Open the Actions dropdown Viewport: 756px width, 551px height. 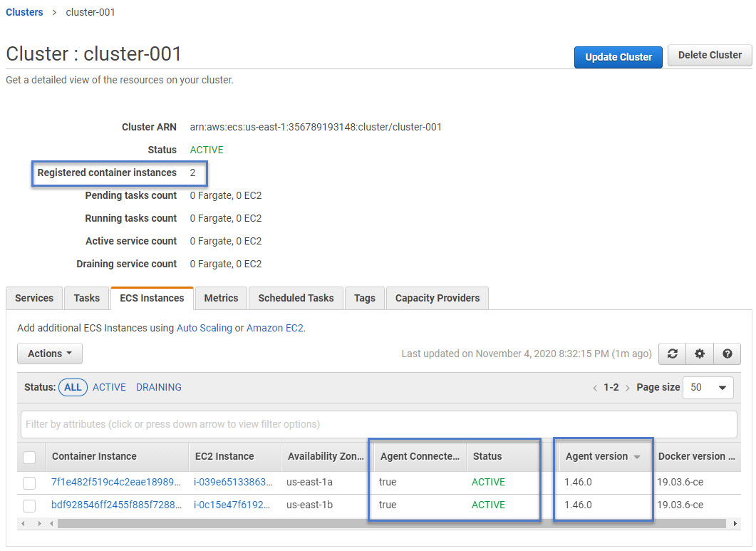(49, 353)
